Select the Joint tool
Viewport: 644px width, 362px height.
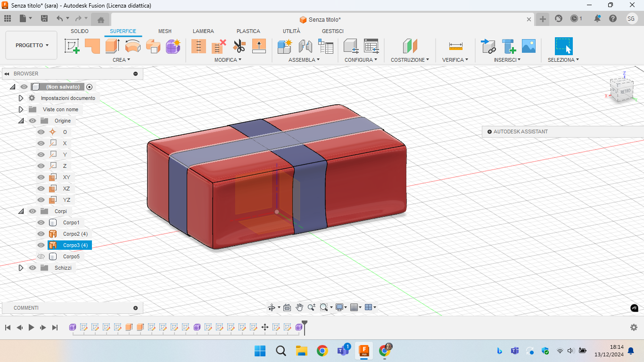(x=305, y=46)
